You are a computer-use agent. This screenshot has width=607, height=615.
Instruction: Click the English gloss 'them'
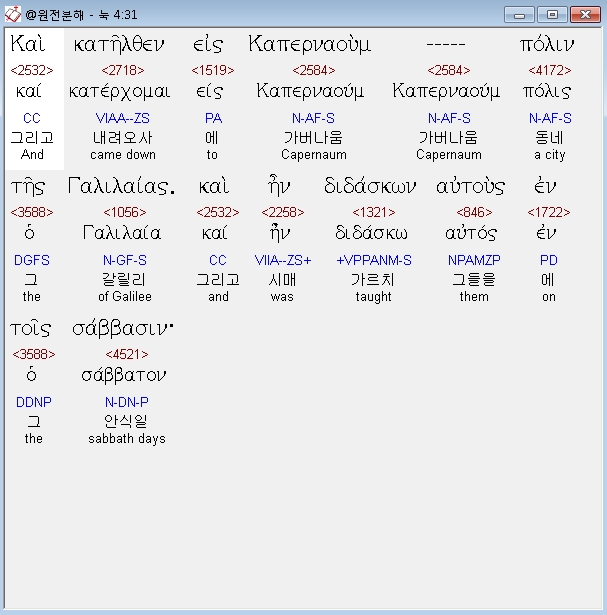point(474,297)
